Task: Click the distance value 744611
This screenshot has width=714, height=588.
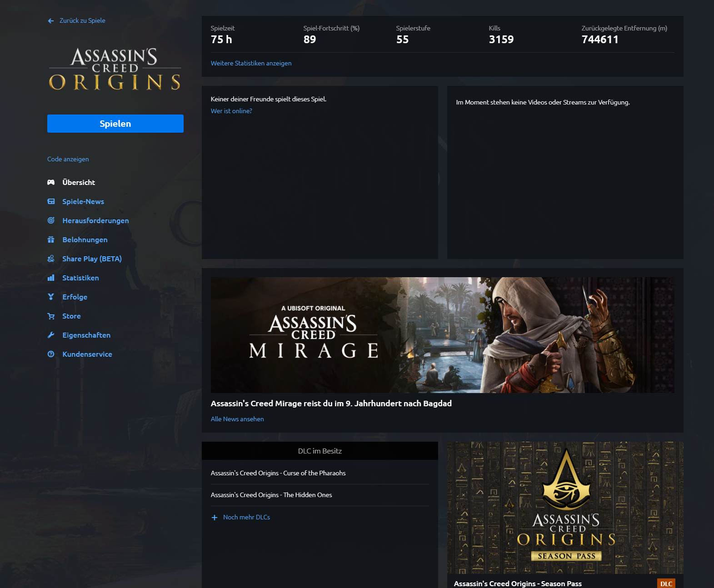Action: click(x=600, y=40)
